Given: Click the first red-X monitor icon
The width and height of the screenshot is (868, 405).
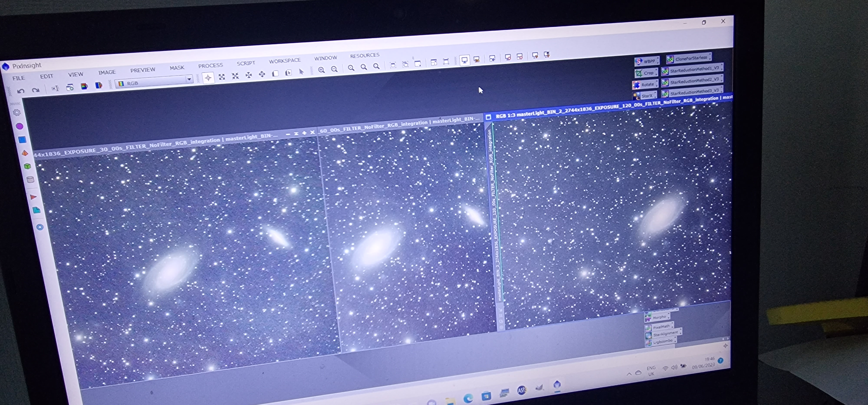Looking at the screenshot, I should [508, 57].
